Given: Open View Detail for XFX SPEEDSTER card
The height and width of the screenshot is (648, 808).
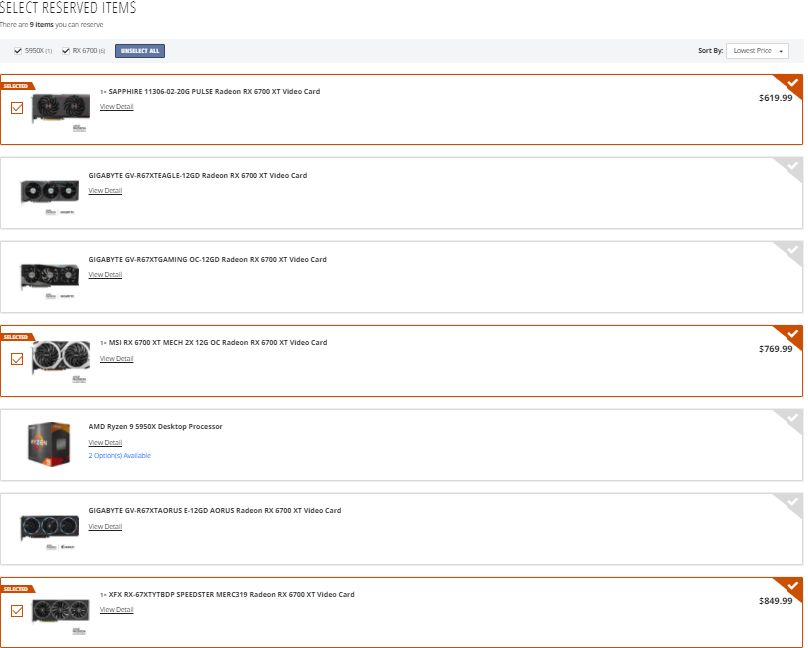Looking at the screenshot, I should coord(116,609).
